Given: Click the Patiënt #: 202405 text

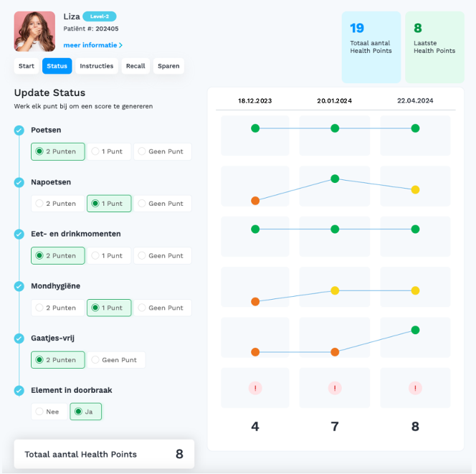Looking at the screenshot, I should 91,29.
